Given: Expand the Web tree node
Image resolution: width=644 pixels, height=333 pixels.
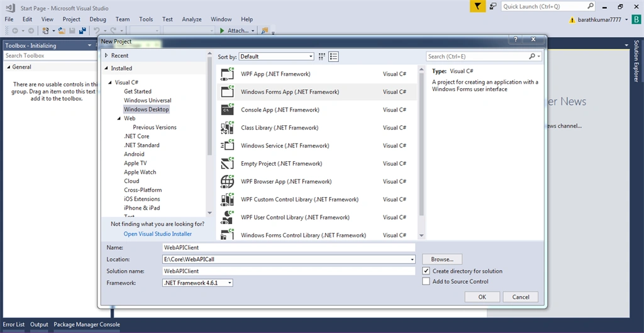Looking at the screenshot, I should click(x=119, y=118).
